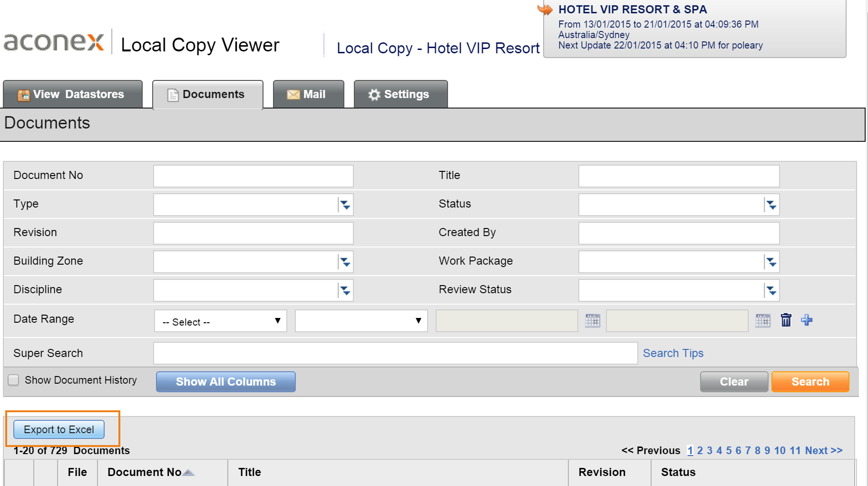The image size is (868, 486).
Task: Click the orange Search button
Action: pos(810,382)
